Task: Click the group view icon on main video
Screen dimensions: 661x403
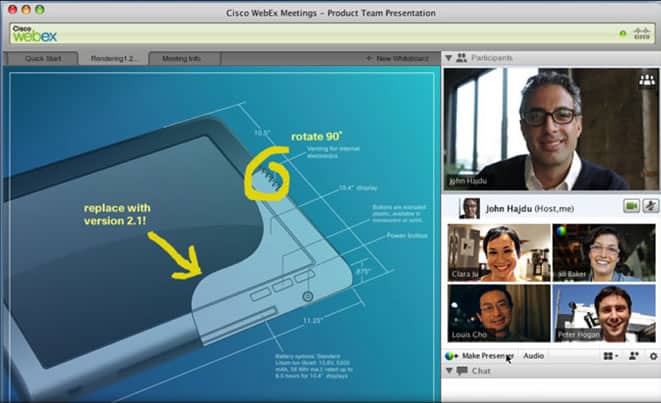Action: 647,79
